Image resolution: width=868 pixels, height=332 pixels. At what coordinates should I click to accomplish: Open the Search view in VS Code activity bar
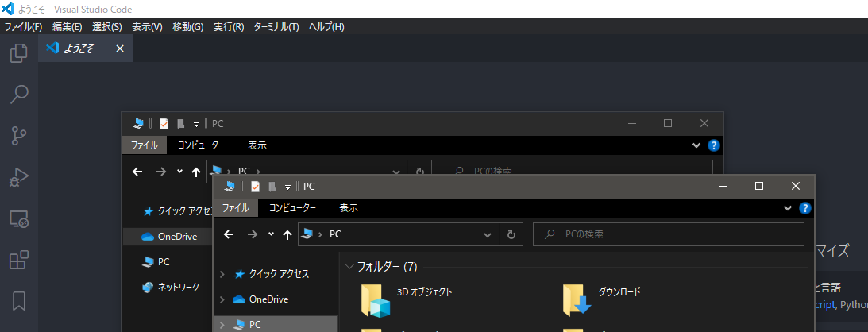click(19, 94)
